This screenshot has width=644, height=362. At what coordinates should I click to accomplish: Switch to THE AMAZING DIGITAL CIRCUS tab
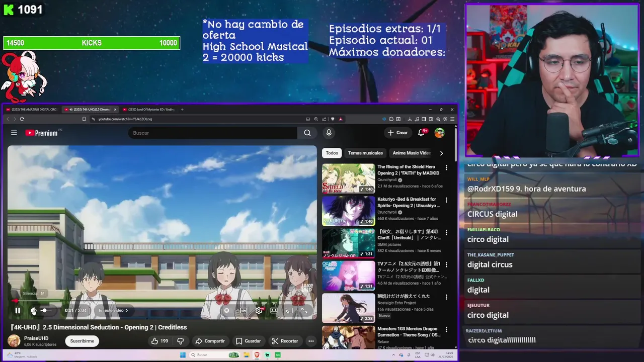(x=30, y=109)
